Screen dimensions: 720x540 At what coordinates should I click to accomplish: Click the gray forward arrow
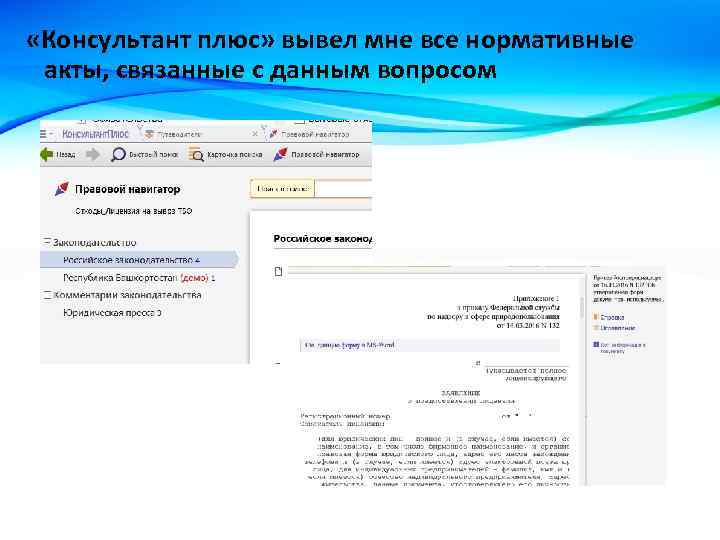click(93, 154)
